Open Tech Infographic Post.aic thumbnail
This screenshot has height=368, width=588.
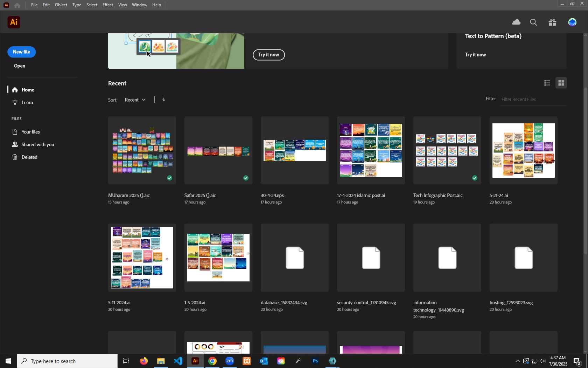click(x=447, y=150)
